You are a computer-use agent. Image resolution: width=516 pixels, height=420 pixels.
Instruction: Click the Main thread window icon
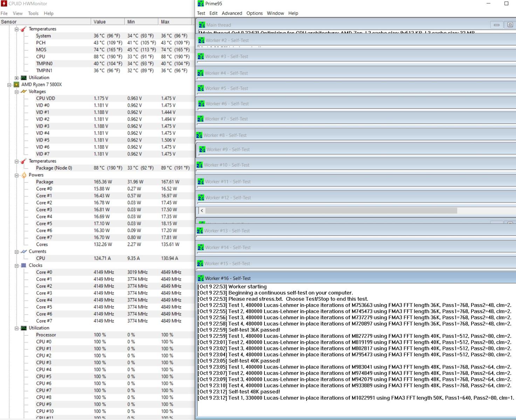coord(202,25)
